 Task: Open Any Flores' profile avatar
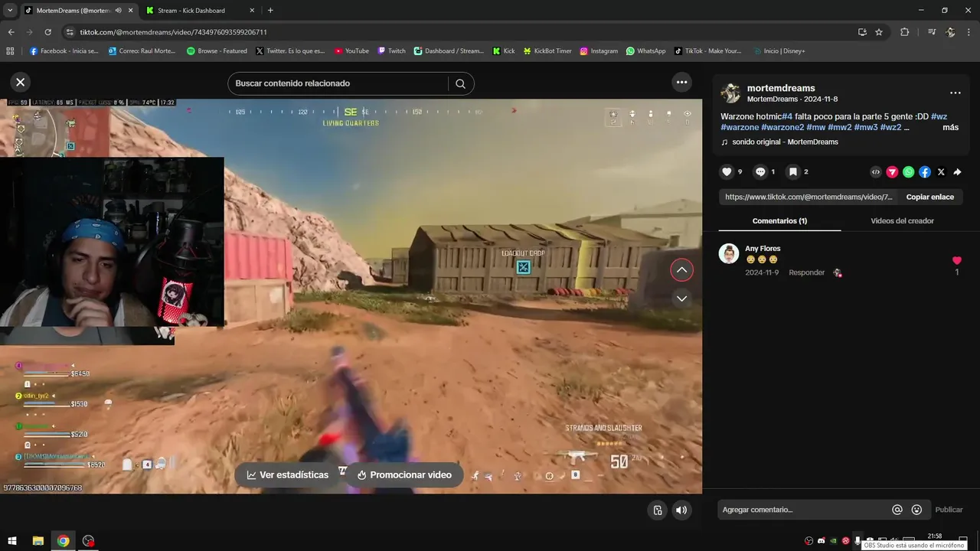pyautogui.click(x=729, y=254)
